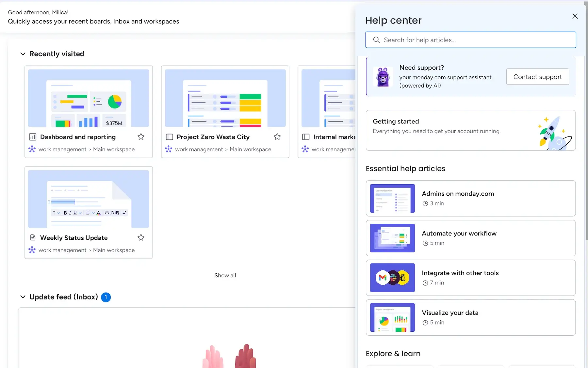
Task: Click the Search for help articles field
Action: coord(470,40)
